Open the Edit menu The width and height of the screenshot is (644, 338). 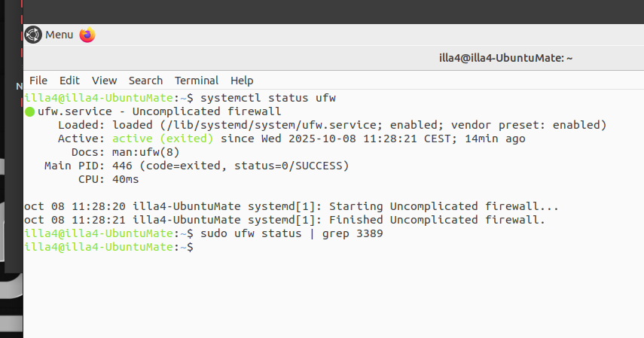(69, 81)
